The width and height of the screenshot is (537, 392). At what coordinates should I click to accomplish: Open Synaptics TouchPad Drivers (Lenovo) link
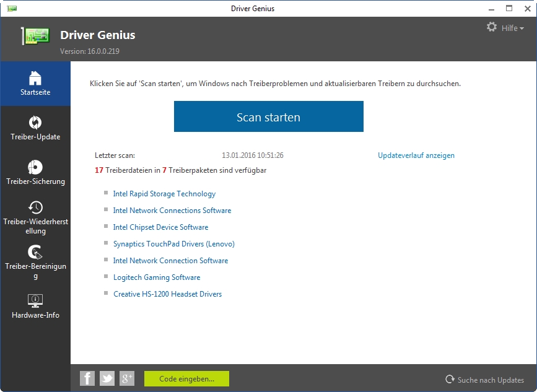click(x=174, y=244)
